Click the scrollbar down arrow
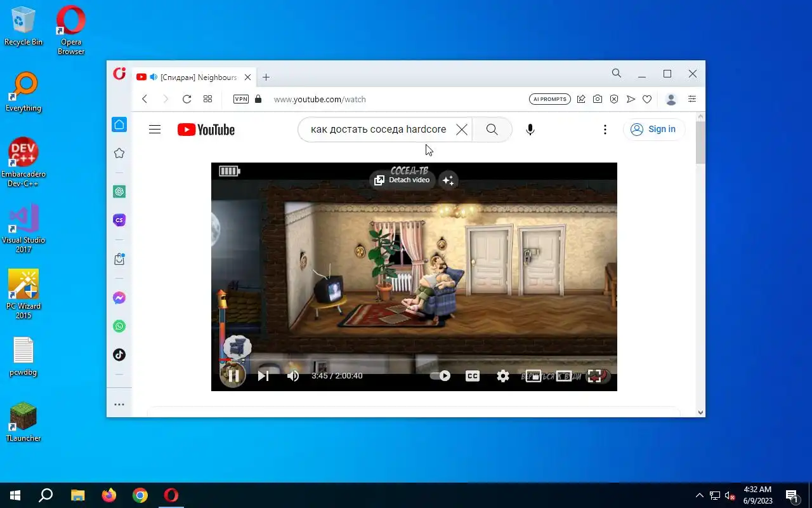The image size is (812, 508). click(x=700, y=412)
